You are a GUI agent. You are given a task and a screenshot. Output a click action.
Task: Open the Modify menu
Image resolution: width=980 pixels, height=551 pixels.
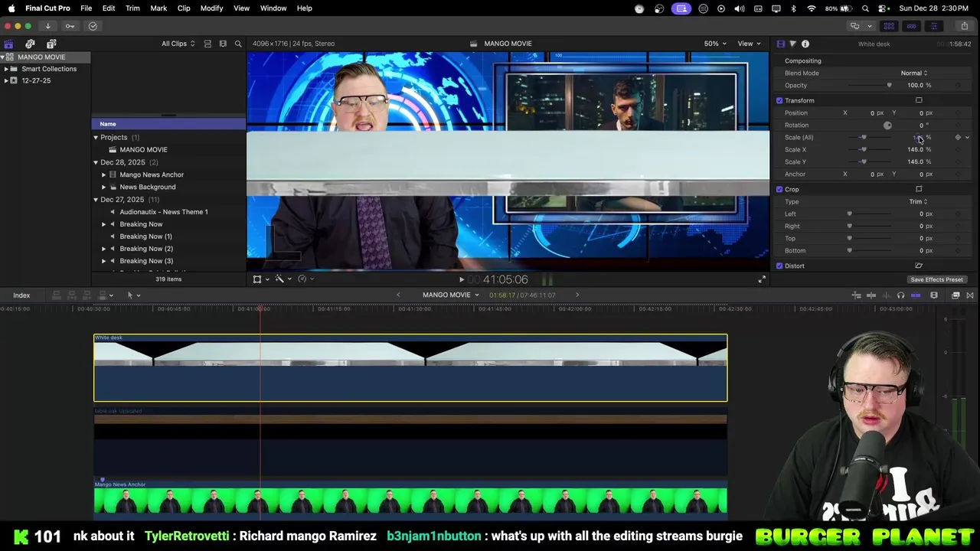(x=211, y=8)
